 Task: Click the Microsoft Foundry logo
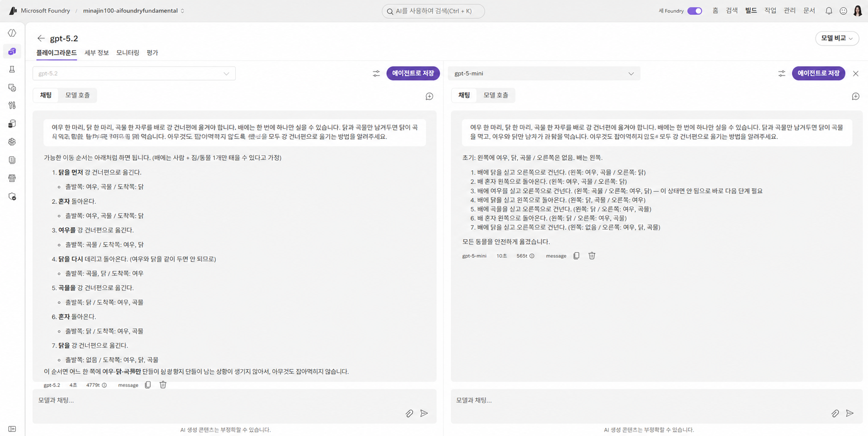click(x=13, y=11)
